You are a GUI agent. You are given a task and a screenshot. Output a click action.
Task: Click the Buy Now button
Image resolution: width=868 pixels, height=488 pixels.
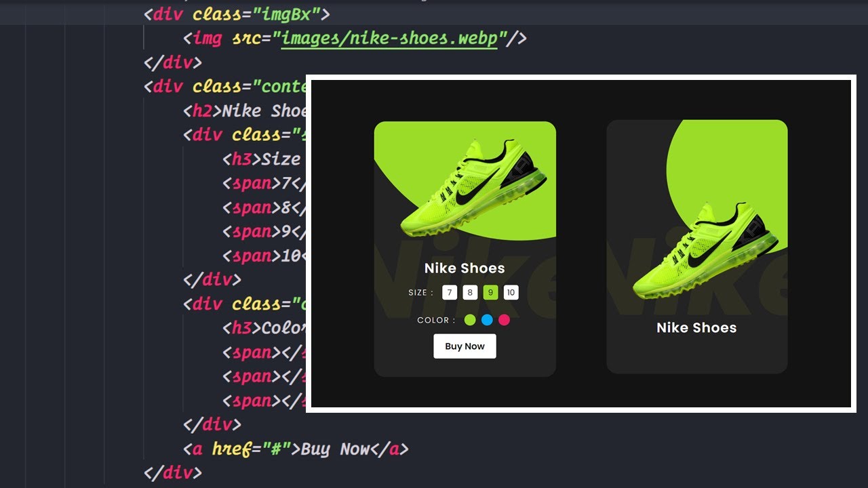tap(465, 346)
